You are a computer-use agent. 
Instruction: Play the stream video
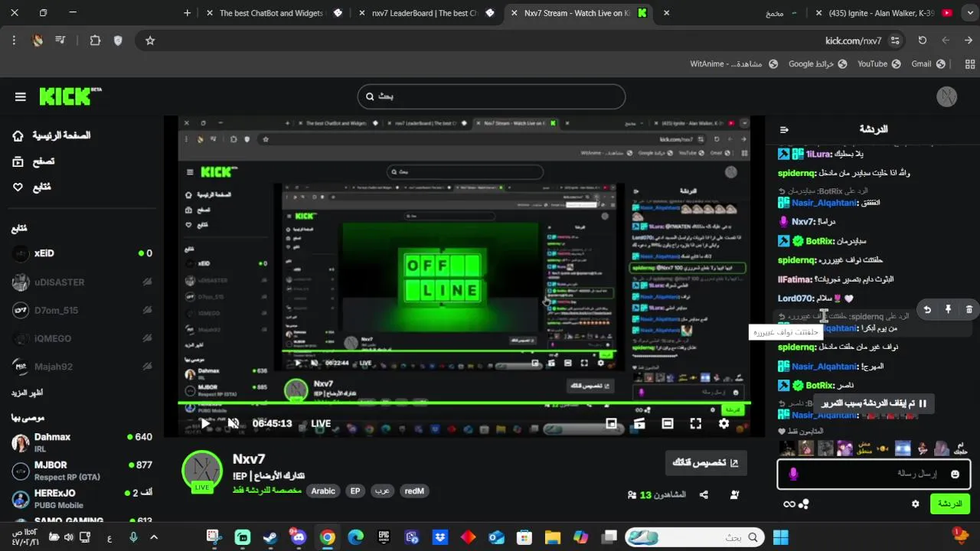(204, 423)
